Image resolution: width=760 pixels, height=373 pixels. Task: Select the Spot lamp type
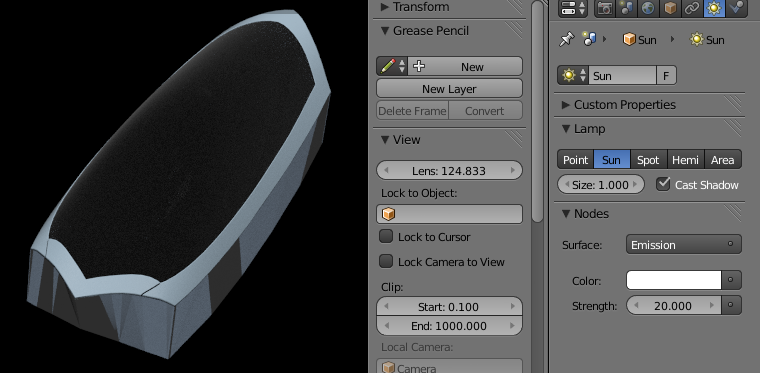[649, 160]
